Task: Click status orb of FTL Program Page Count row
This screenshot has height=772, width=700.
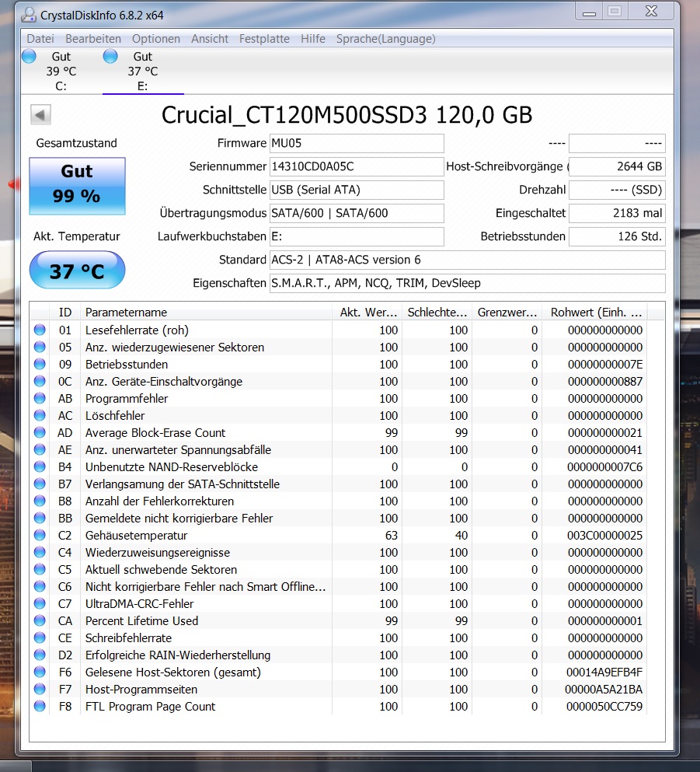Action: click(40, 707)
